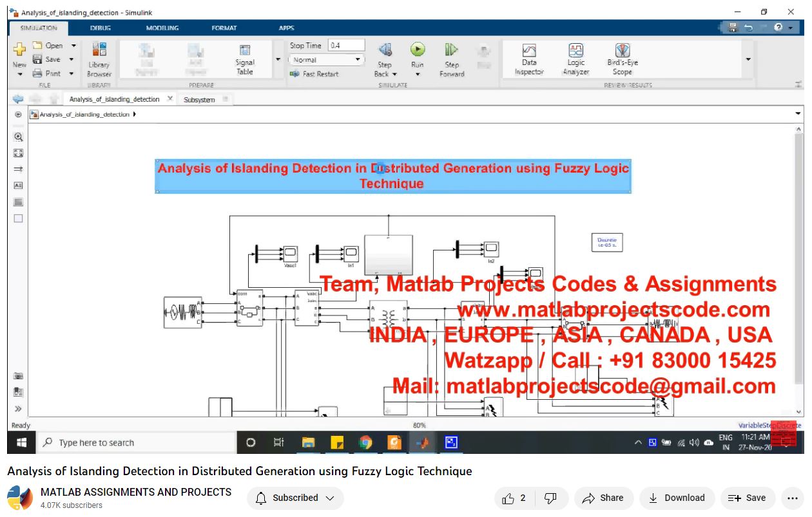Like the video with thumbs up
812x517 pixels.
coord(509,498)
